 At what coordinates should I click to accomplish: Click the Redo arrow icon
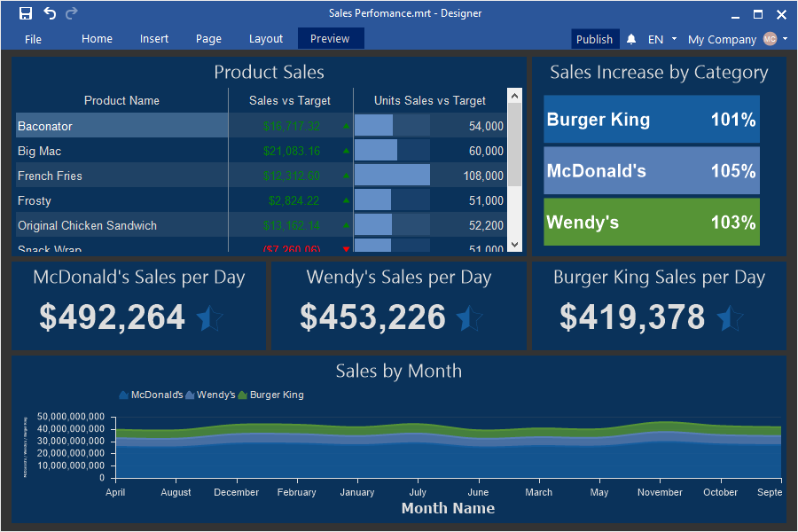tap(72, 13)
